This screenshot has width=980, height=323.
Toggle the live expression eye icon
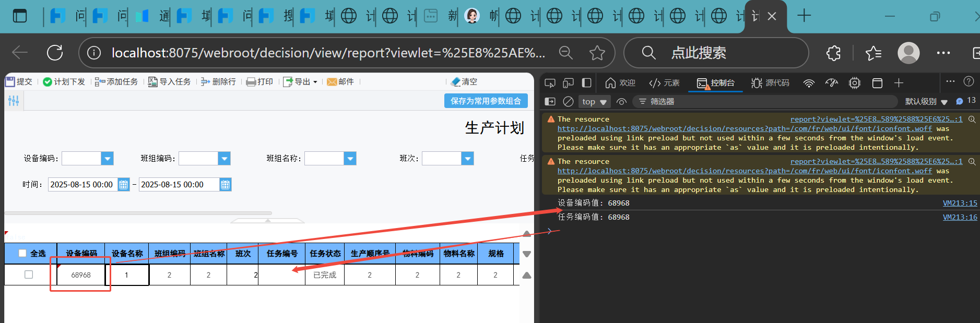pyautogui.click(x=621, y=102)
